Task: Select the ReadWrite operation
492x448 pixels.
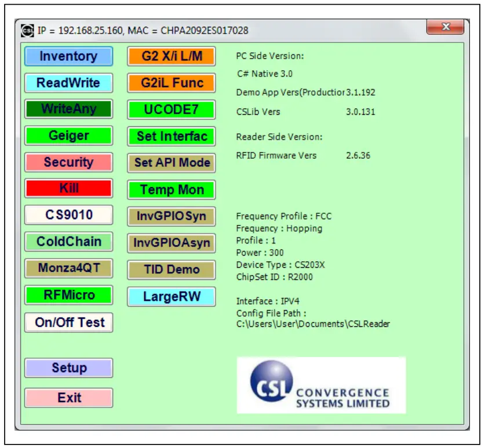Action: click(68, 82)
